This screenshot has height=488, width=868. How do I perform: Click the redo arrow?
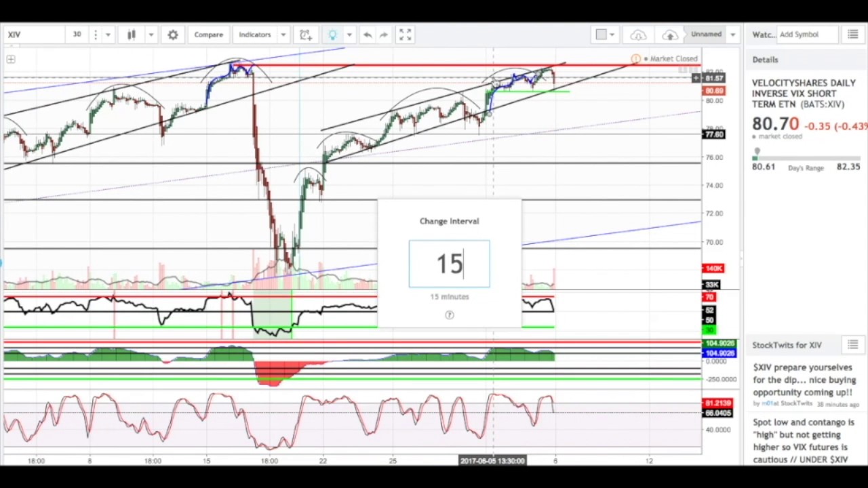point(384,35)
